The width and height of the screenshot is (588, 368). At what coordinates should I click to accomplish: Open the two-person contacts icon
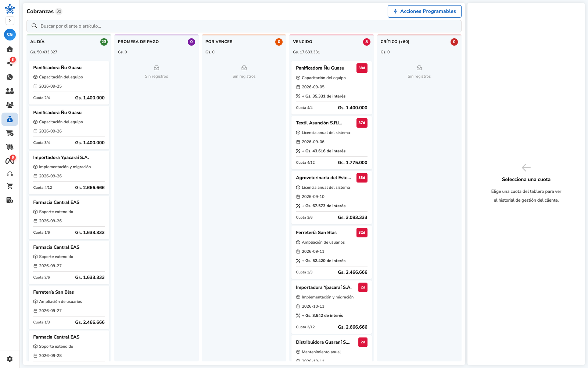click(x=10, y=91)
